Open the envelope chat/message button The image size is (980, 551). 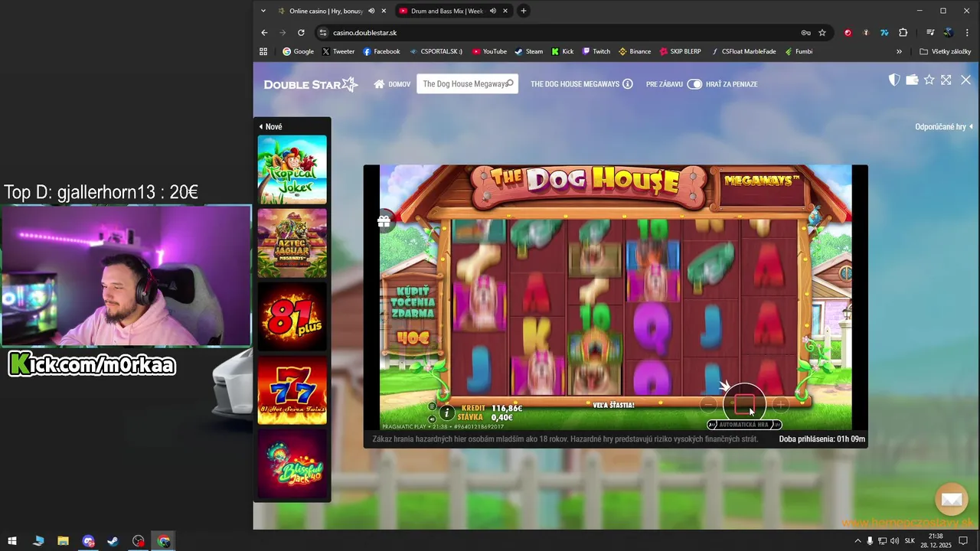tap(952, 500)
